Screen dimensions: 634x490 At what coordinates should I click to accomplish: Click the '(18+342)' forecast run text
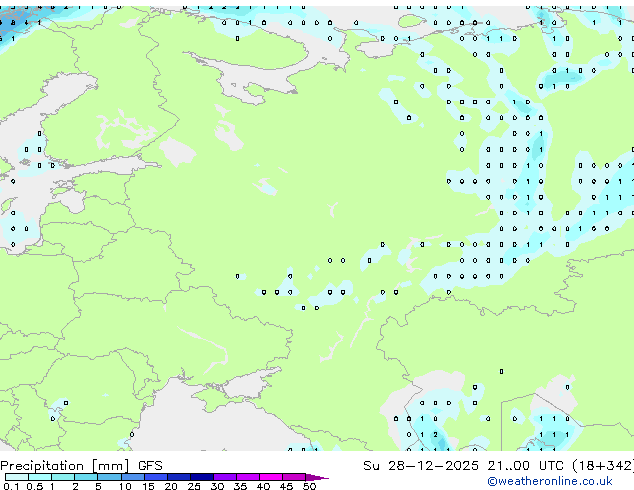pos(603,466)
